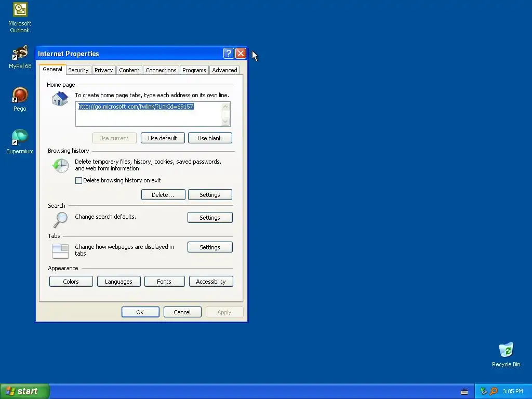Open Browsing history Settings
The image size is (532, 399).
[x=210, y=195]
